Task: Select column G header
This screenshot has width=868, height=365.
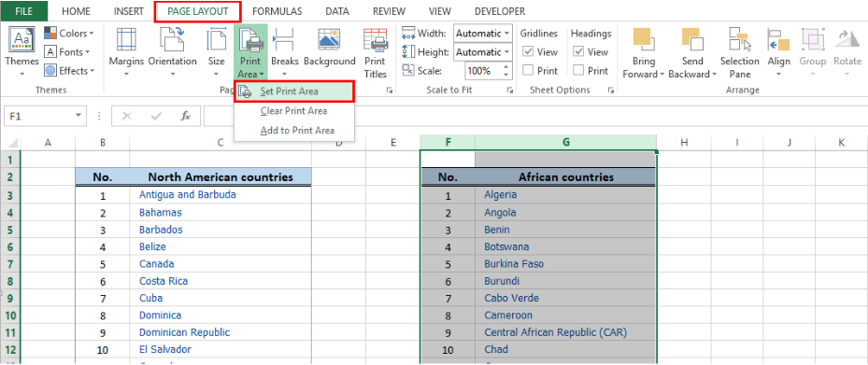Action: 566,143
